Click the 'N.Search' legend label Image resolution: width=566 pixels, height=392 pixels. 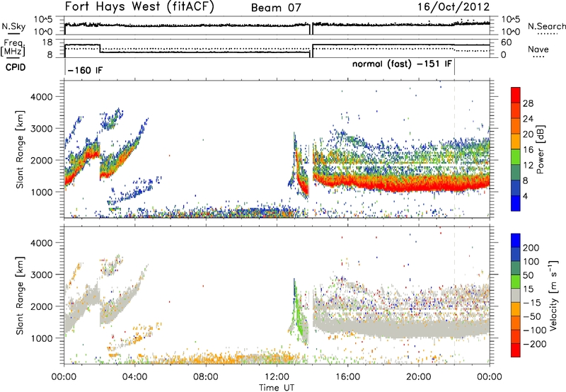pos(546,26)
